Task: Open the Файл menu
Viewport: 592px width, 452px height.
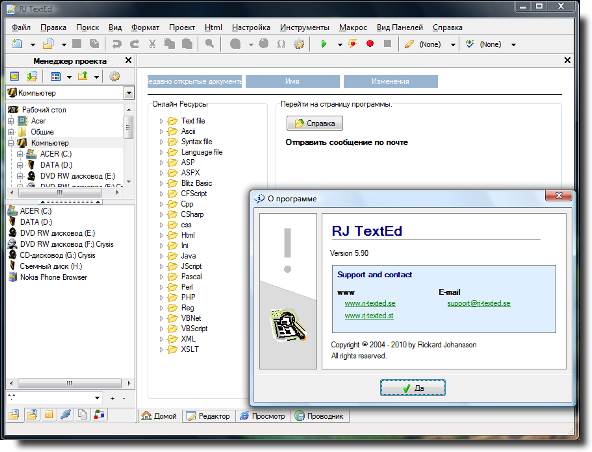Action: 21,27
